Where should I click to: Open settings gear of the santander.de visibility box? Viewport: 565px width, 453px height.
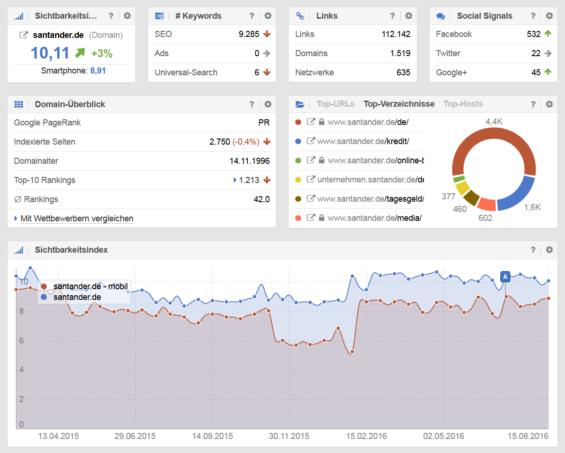click(x=127, y=16)
